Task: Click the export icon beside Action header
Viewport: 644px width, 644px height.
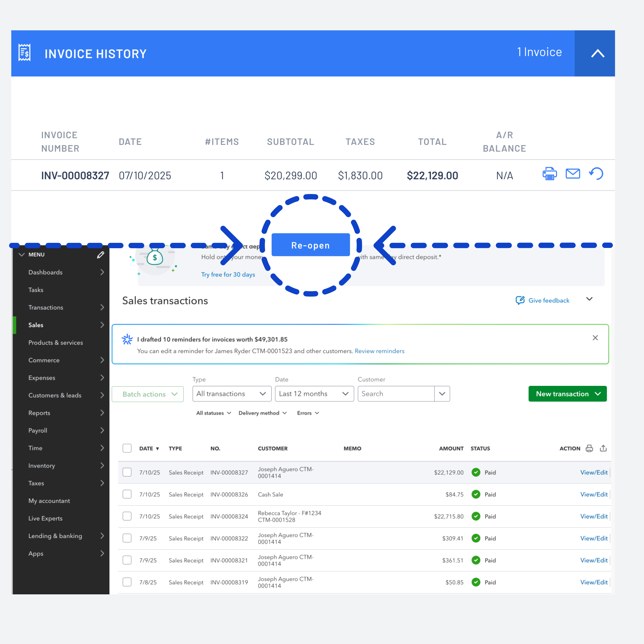Action: [603, 448]
